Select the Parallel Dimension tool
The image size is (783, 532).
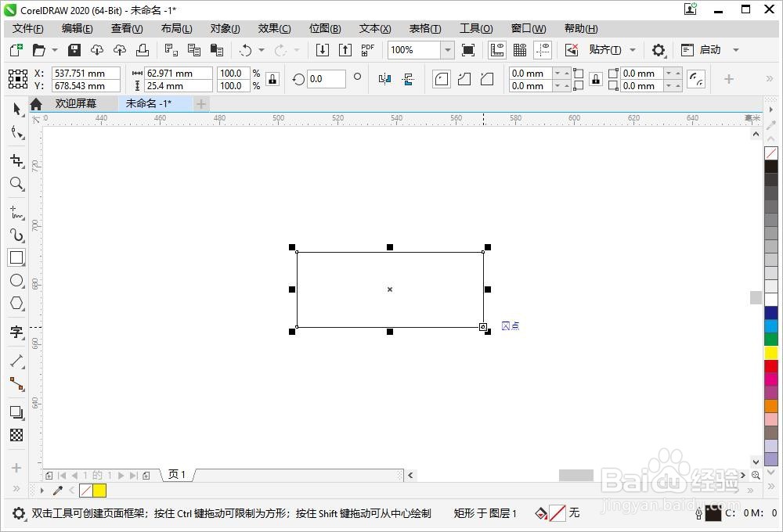coord(17,361)
